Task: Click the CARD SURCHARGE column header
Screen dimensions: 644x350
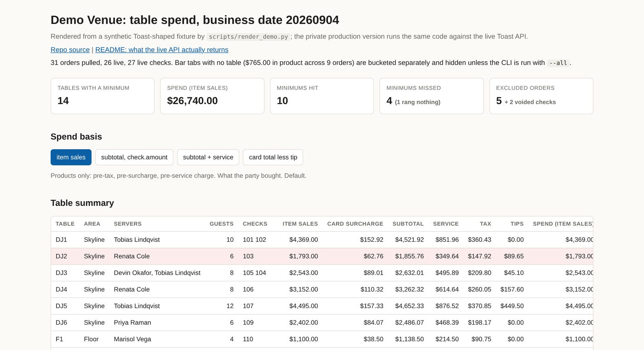Action: click(355, 224)
